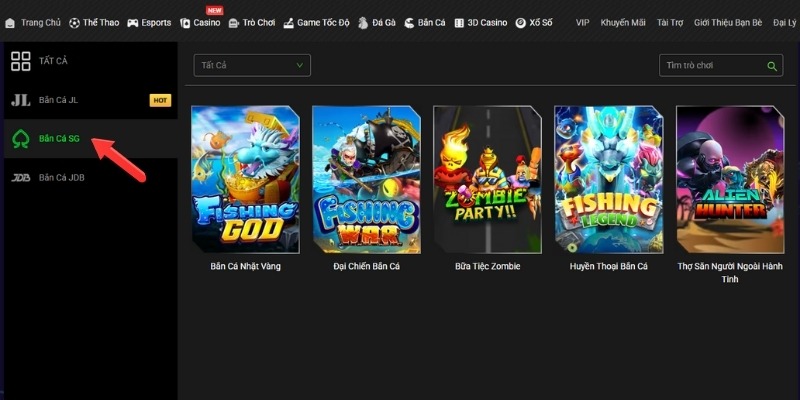Click the soccer ball icon for Thể Thao
This screenshot has width=800, height=400.
74,23
